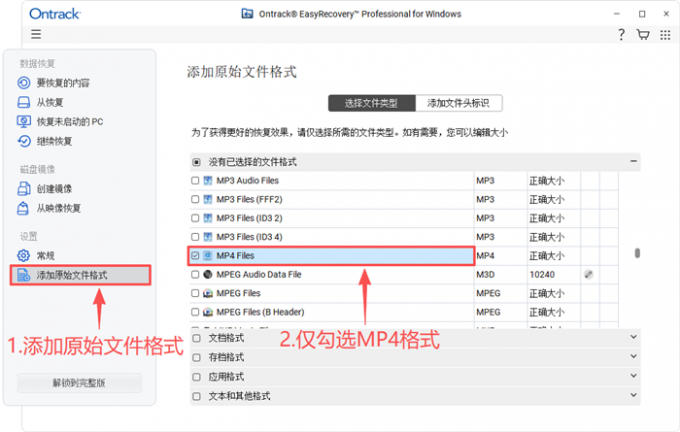
Task: Click the 创建镜像 icon
Action: pyautogui.click(x=23, y=189)
